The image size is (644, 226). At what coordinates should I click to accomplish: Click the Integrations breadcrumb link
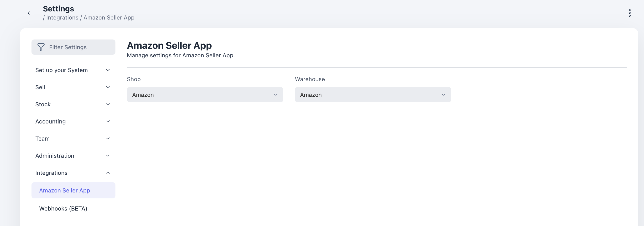[62, 17]
